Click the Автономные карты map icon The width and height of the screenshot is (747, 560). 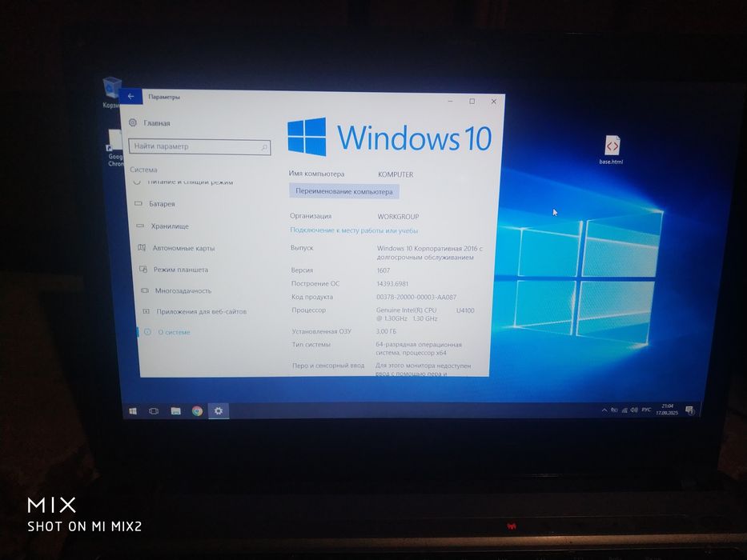click(x=142, y=248)
